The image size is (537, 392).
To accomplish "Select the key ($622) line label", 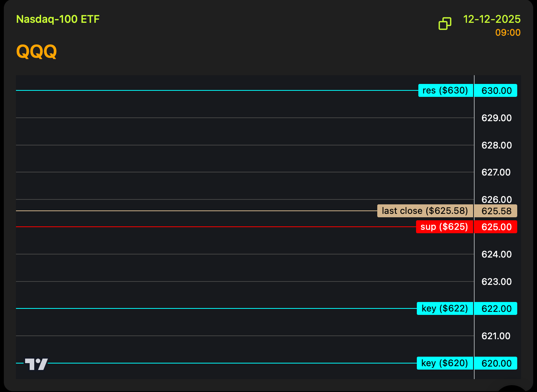I will pyautogui.click(x=445, y=308).
